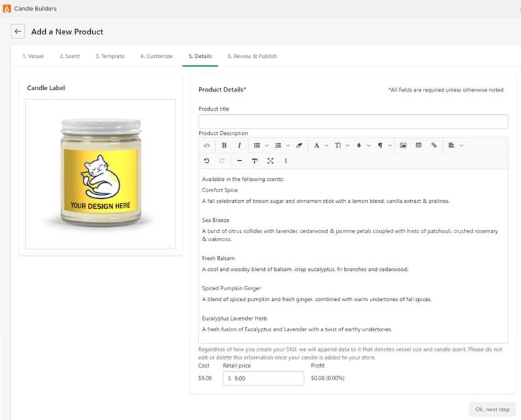The width and height of the screenshot is (521, 420).
Task: Open the unordered list dropdown
Action: click(x=261, y=145)
